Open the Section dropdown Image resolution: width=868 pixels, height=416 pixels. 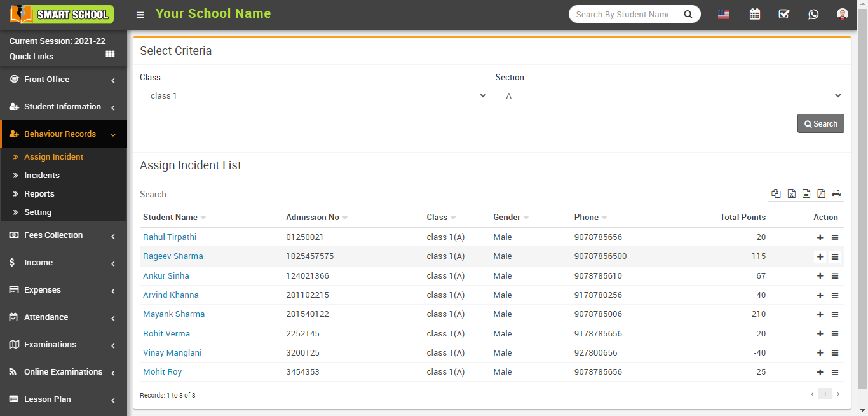[669, 95]
